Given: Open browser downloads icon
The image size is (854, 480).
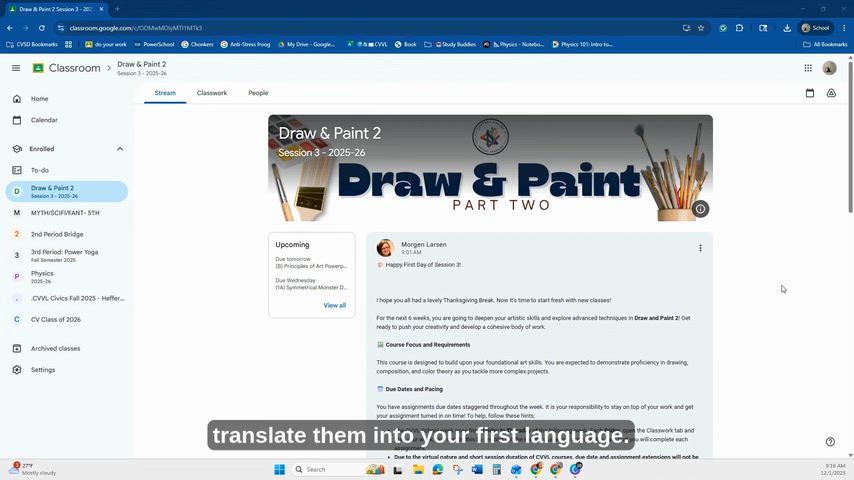Looking at the screenshot, I should click(x=787, y=28).
